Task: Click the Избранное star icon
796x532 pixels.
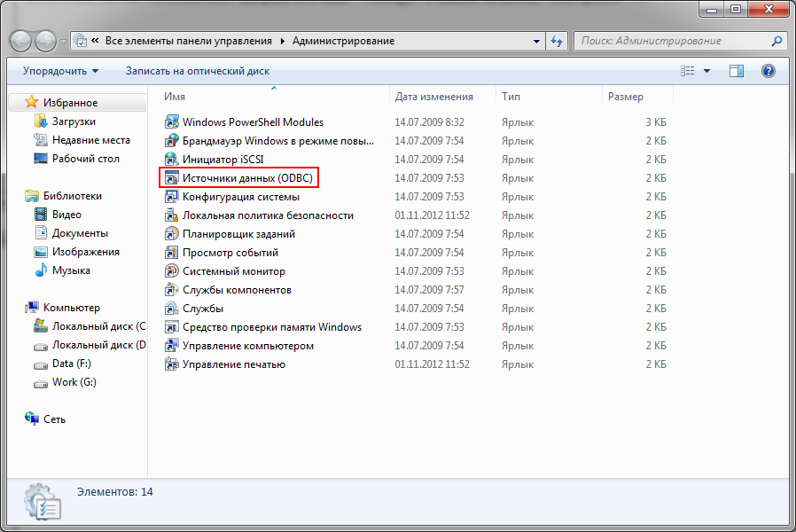Action: click(x=32, y=102)
